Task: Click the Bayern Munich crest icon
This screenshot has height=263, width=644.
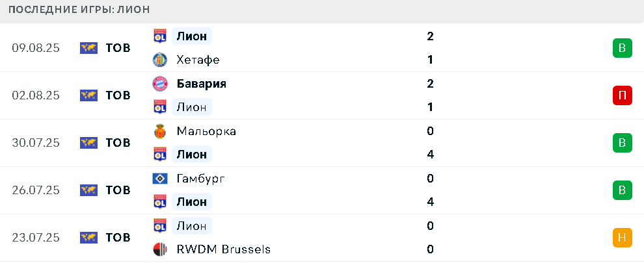Action: point(160,84)
